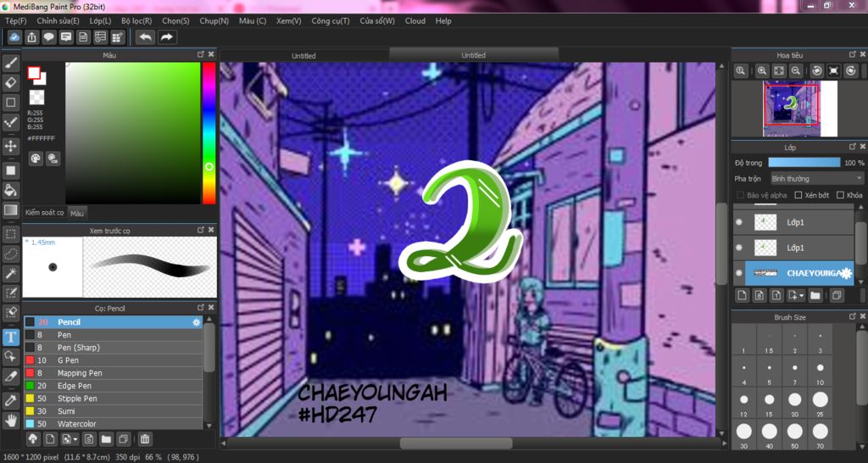Select the Lasso selection tool
The image size is (868, 463).
click(x=10, y=254)
